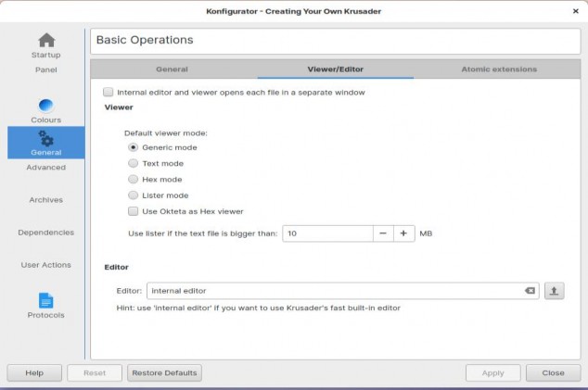588x390 pixels.
Task: Open the Startup section home icon
Action: [x=46, y=41]
